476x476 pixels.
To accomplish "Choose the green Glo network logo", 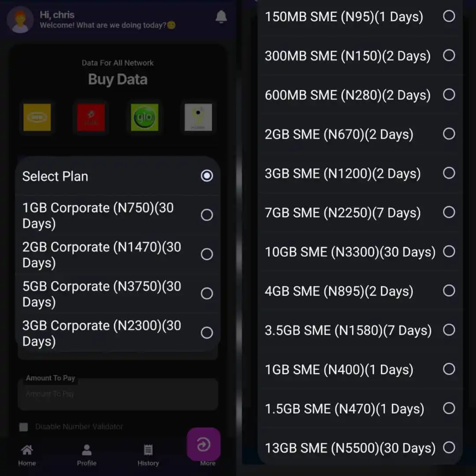I will pos(145,118).
